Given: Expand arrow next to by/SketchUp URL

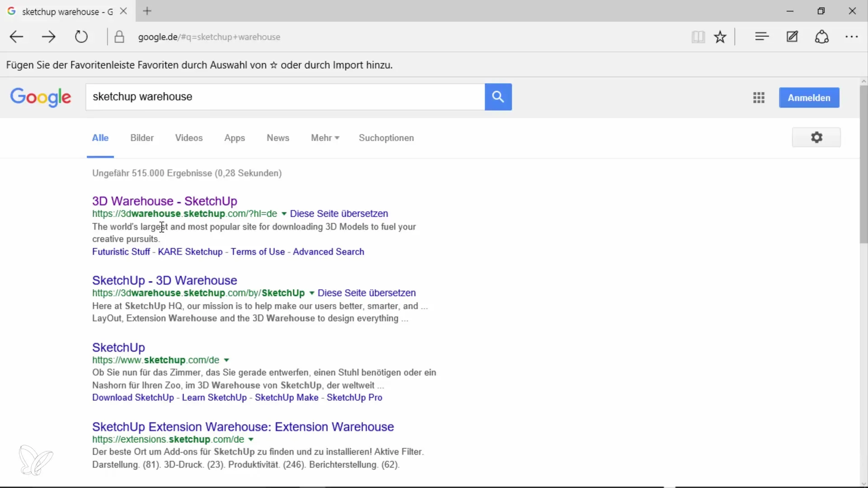Looking at the screenshot, I should click(x=311, y=293).
